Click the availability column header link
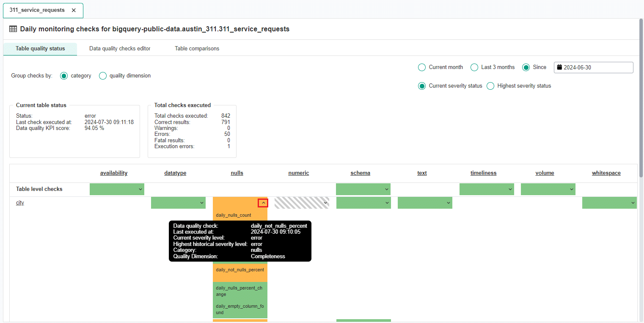 point(113,173)
